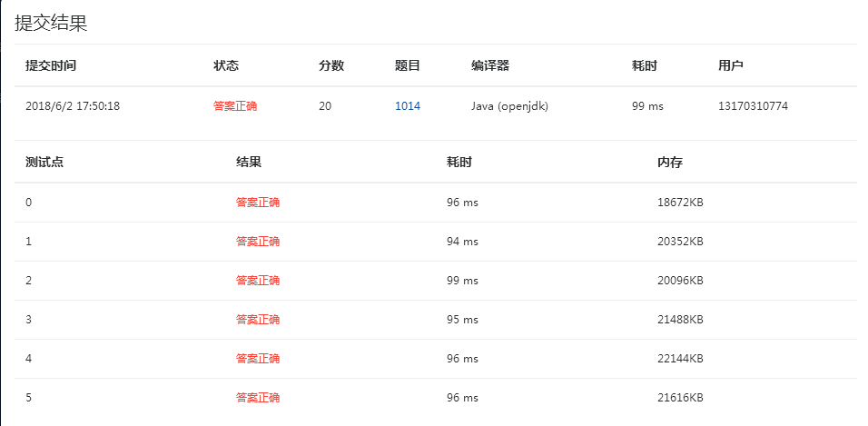Click test point number 2

pos(29,281)
